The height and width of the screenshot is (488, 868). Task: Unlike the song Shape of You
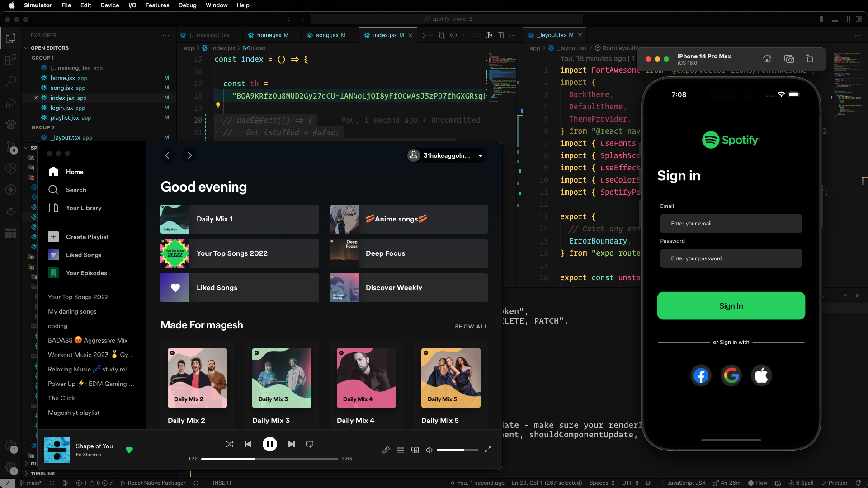coord(129,450)
